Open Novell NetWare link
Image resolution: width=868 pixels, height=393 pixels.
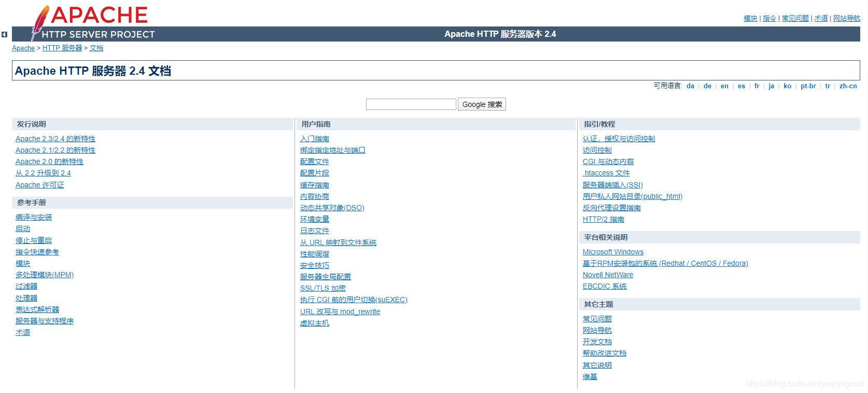(x=608, y=275)
